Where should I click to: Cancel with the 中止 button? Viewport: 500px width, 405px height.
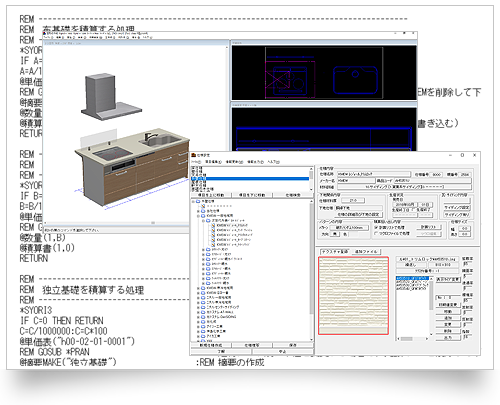pyautogui.click(x=283, y=351)
